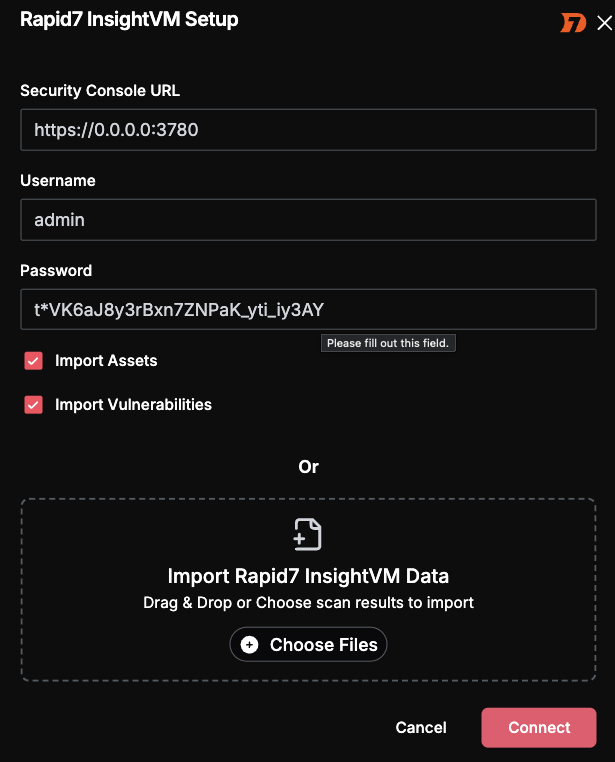Click into the Username field

pyautogui.click(x=308, y=220)
